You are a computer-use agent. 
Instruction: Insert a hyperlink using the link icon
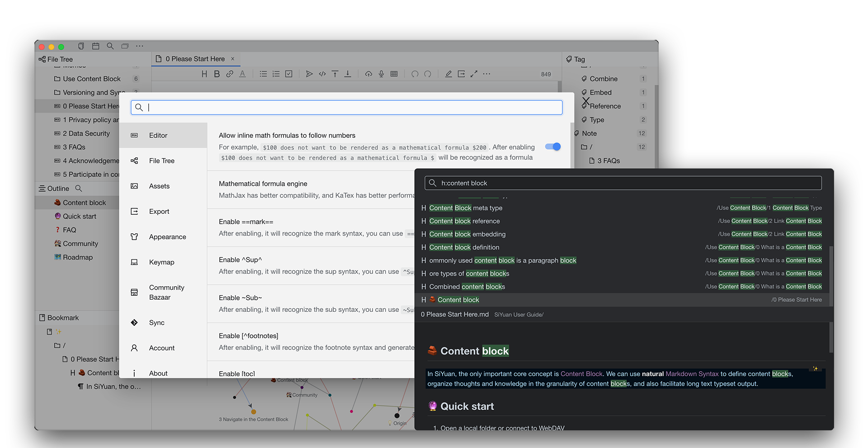(230, 74)
